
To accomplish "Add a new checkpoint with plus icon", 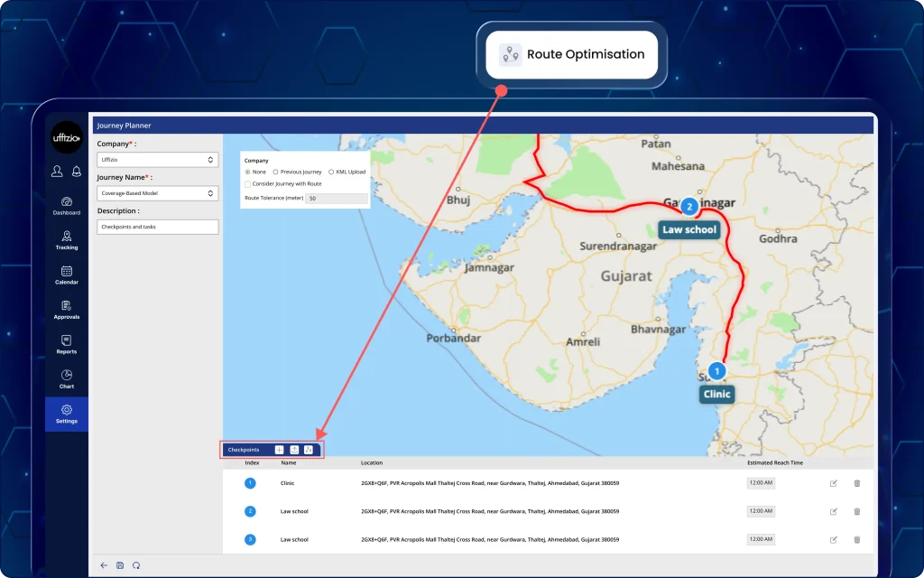I will pos(280,450).
